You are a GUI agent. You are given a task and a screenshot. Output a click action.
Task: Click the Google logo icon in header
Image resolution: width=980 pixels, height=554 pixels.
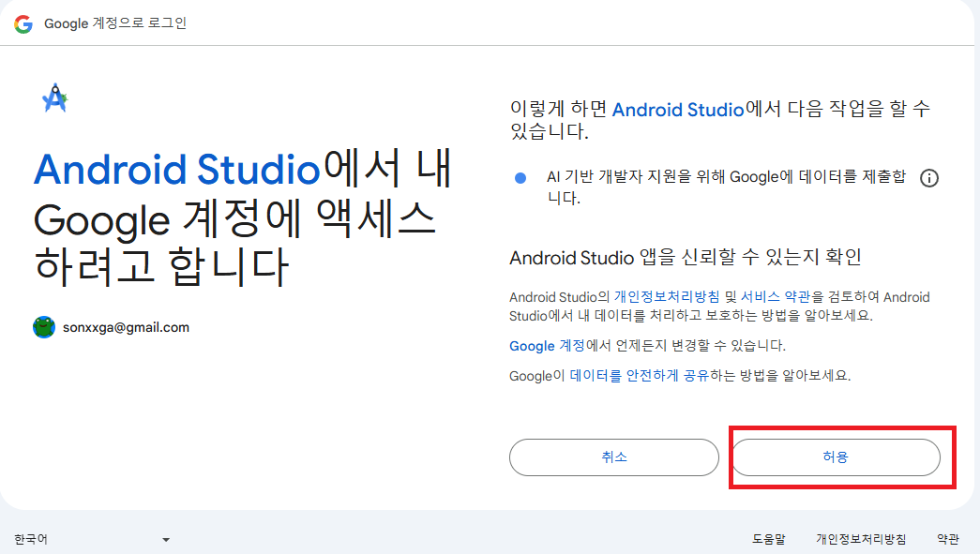(23, 23)
